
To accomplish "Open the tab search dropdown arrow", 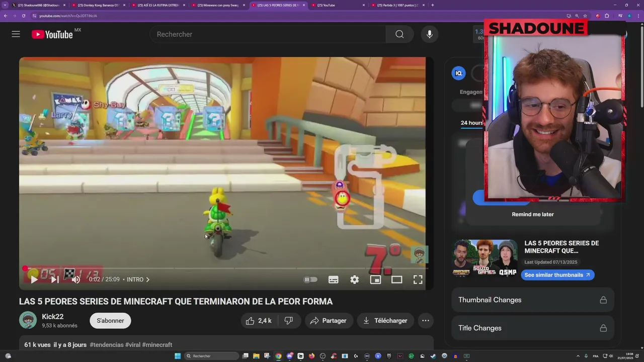I will 5,5.
